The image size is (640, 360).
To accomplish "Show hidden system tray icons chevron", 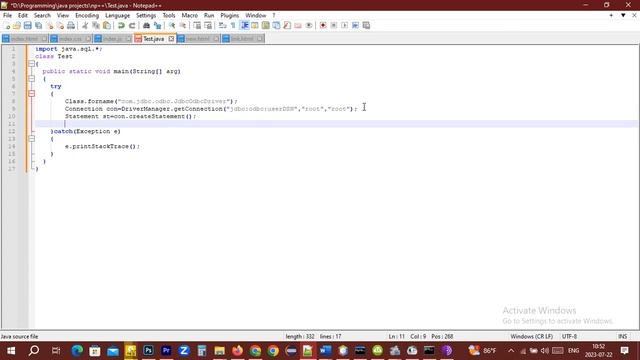I will click(511, 350).
